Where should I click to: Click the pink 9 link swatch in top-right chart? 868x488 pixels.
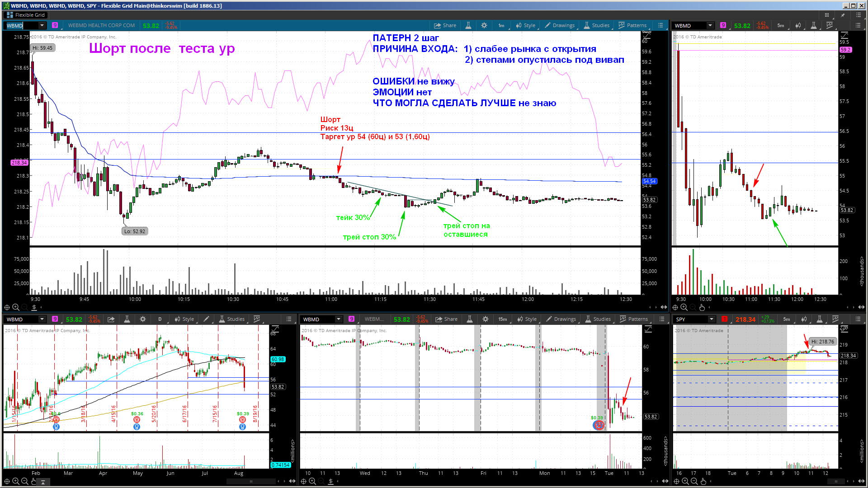(x=723, y=25)
